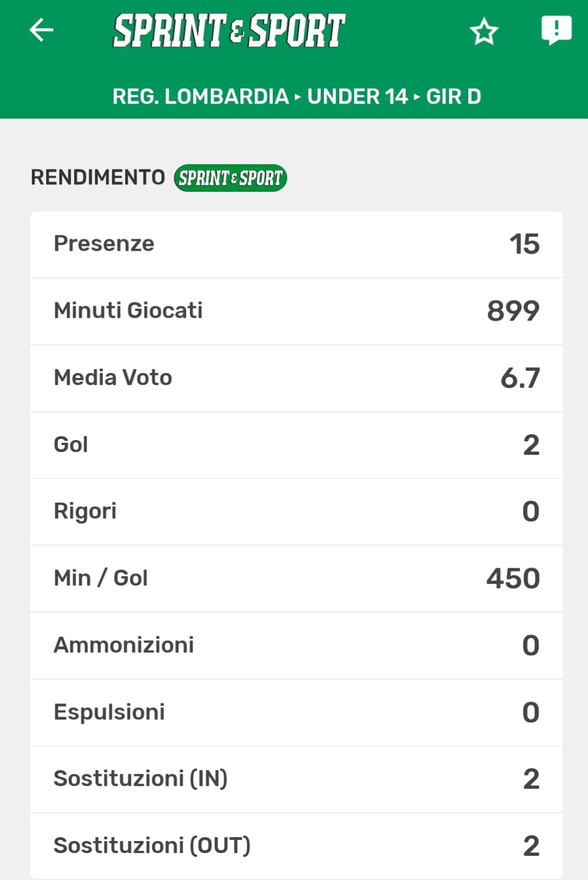The width and height of the screenshot is (588, 880).
Task: Tap the Min / Gol row
Action: (x=296, y=578)
